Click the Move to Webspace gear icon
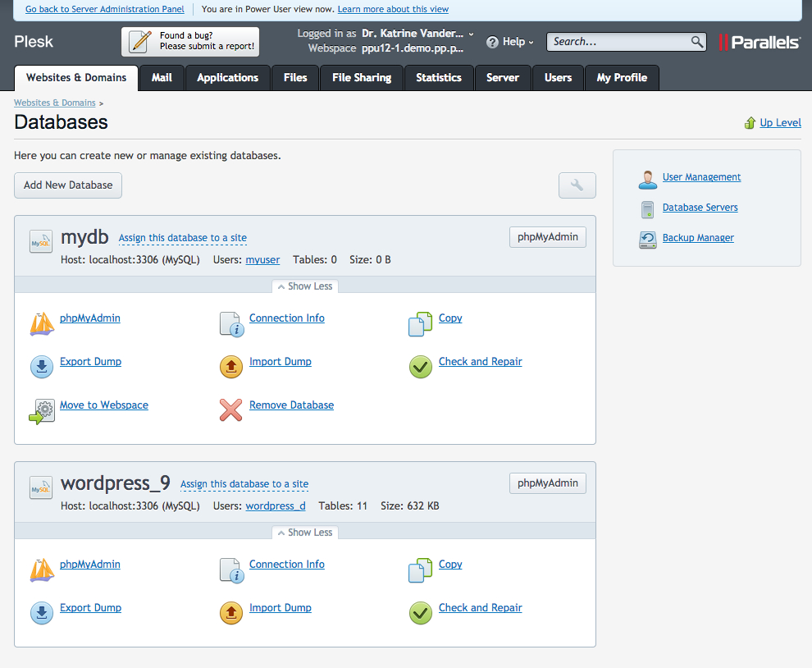The height and width of the screenshot is (668, 812). click(42, 411)
